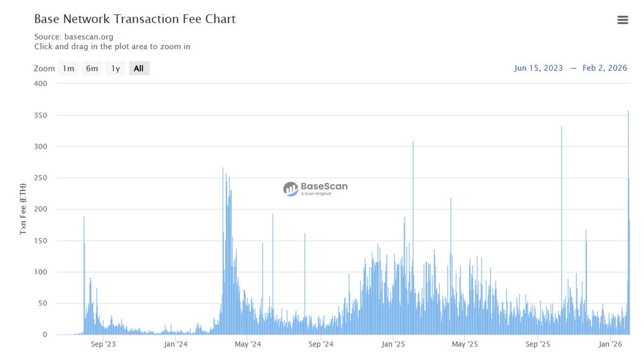Open the chart context menu hamburger icon
Viewport: 644px width, 363px height.
[623, 20]
